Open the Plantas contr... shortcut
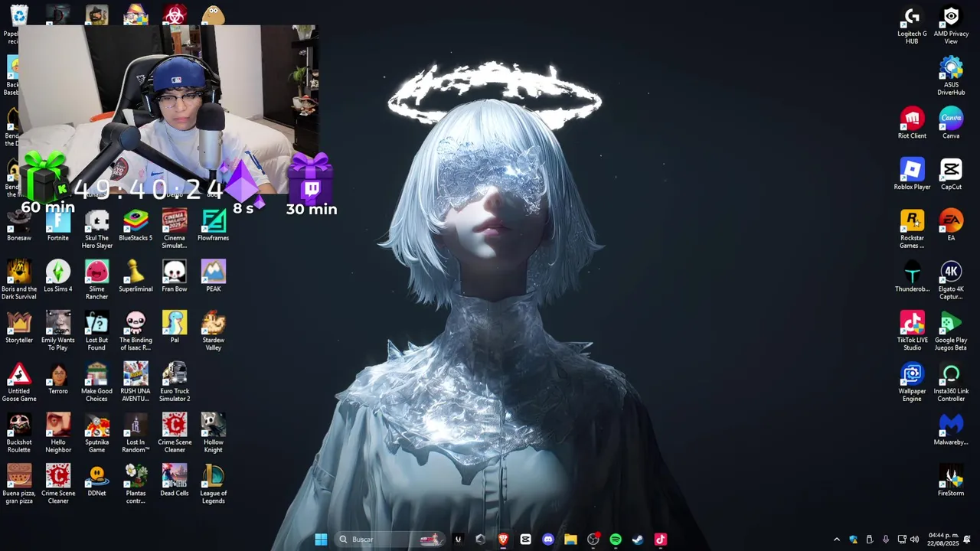980x551 pixels. [136, 484]
